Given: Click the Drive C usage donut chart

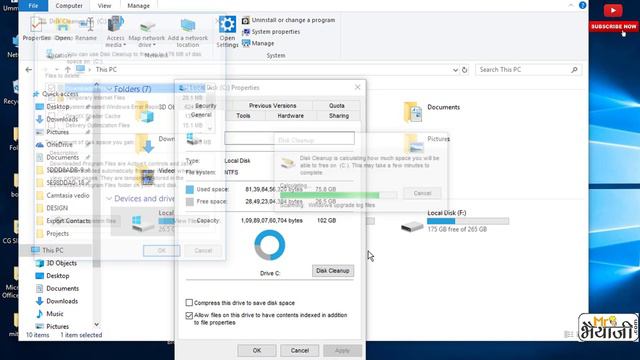Looking at the screenshot, I should tap(270, 245).
